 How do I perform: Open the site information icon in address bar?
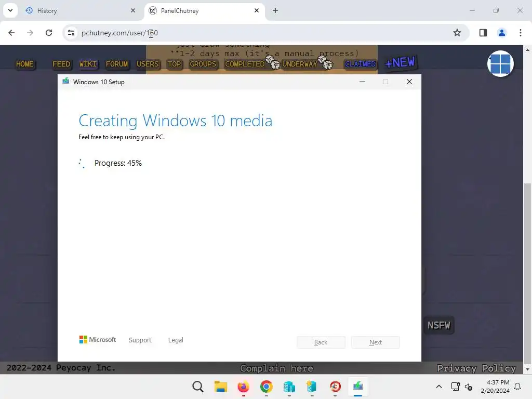(71, 33)
